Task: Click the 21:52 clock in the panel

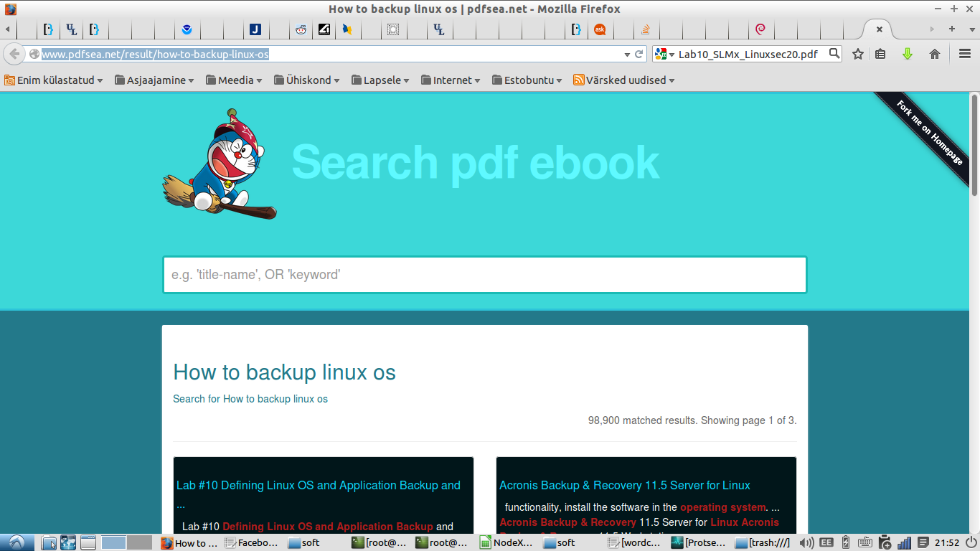Action: point(947,543)
